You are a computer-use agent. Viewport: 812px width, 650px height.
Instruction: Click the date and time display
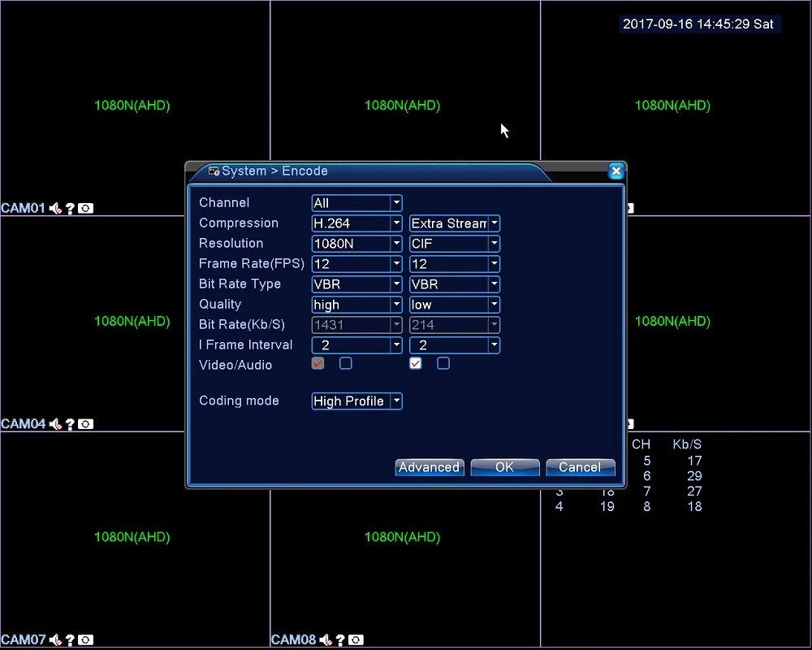pyautogui.click(x=698, y=24)
